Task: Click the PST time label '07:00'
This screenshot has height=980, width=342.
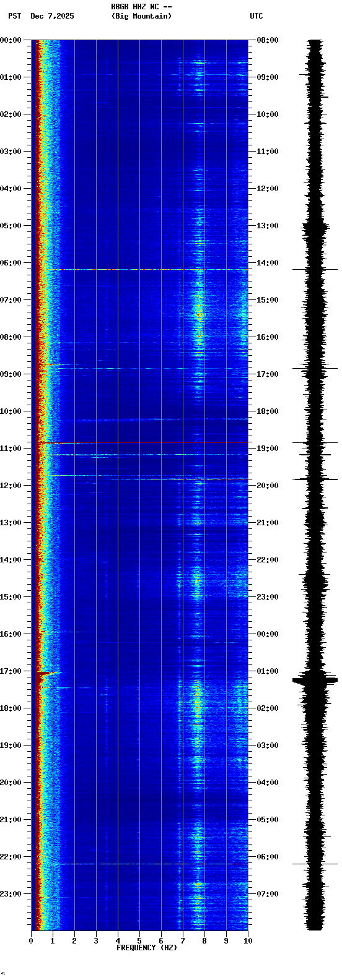Action: point(11,300)
